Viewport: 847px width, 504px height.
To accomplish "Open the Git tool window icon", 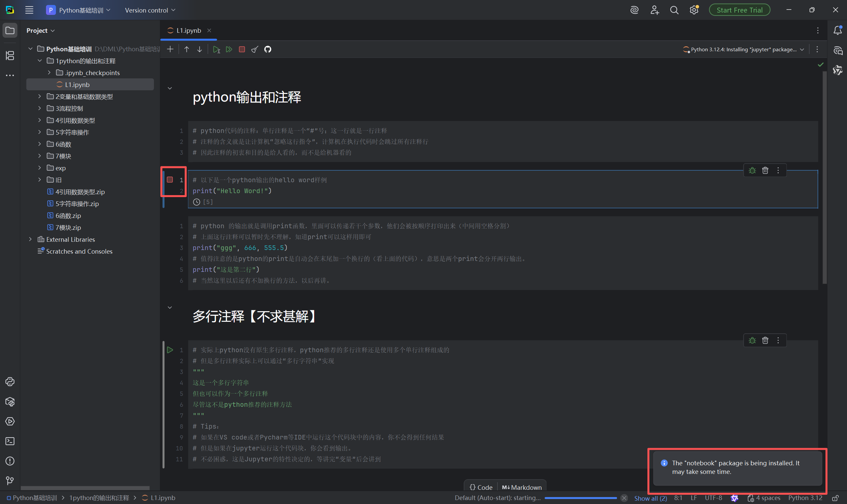I will coord(10,481).
